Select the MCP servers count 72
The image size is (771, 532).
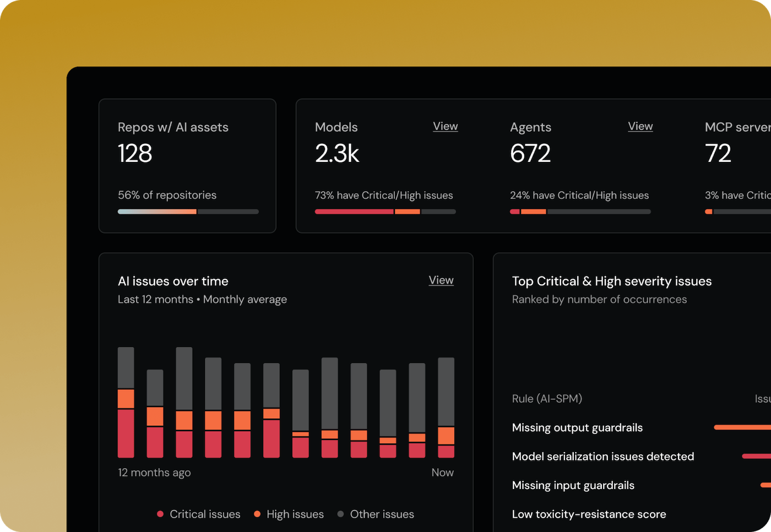coord(718,153)
